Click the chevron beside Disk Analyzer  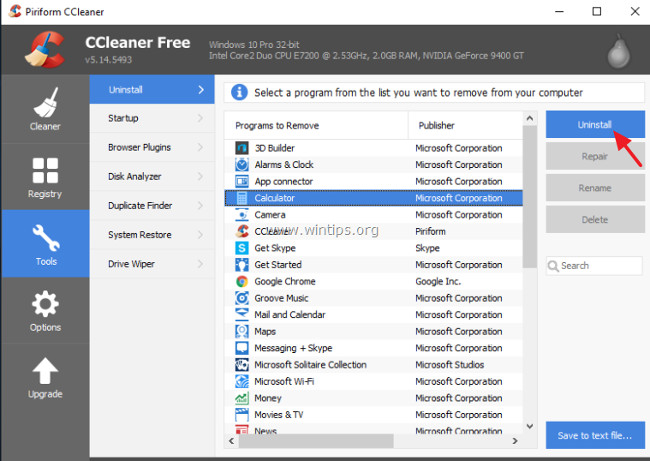pyautogui.click(x=200, y=176)
